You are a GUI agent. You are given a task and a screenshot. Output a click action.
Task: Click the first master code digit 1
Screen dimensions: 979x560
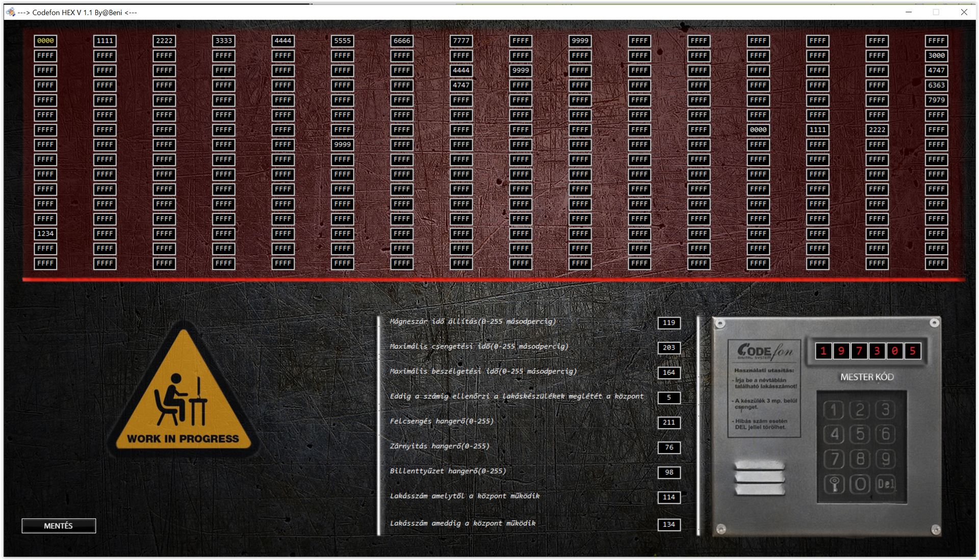pos(823,351)
